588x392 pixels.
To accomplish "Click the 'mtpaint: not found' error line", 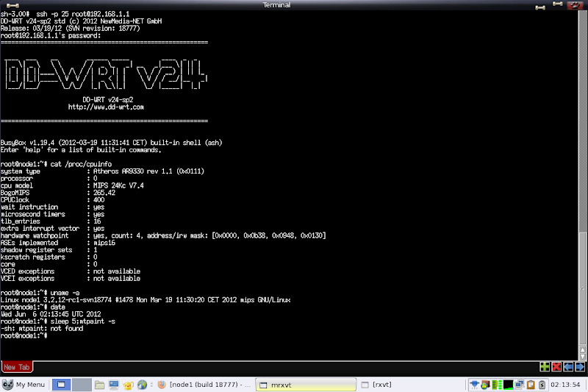I will [x=42, y=328].
